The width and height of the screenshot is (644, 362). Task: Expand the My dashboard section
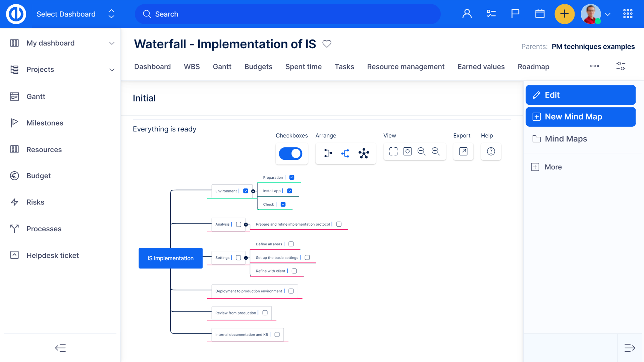pyautogui.click(x=112, y=43)
